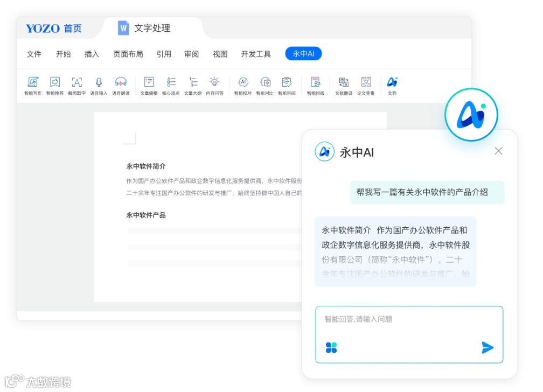Click the large floating AI circle logo
This screenshot has width=543, height=392.
pyautogui.click(x=471, y=115)
